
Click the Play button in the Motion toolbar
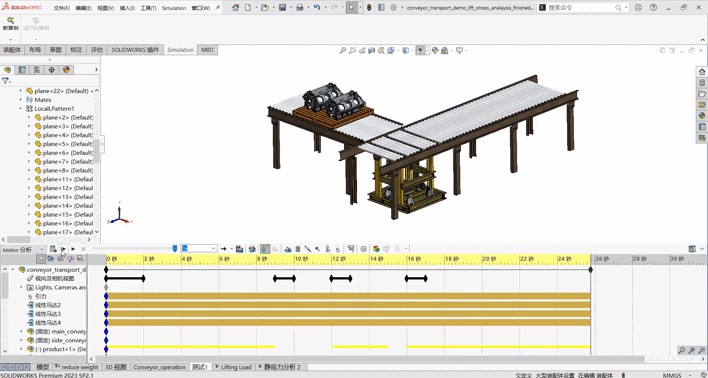[x=73, y=249]
